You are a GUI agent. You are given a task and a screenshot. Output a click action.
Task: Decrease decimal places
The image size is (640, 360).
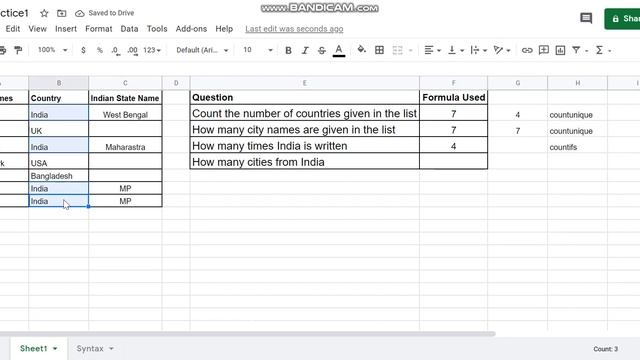(116, 50)
